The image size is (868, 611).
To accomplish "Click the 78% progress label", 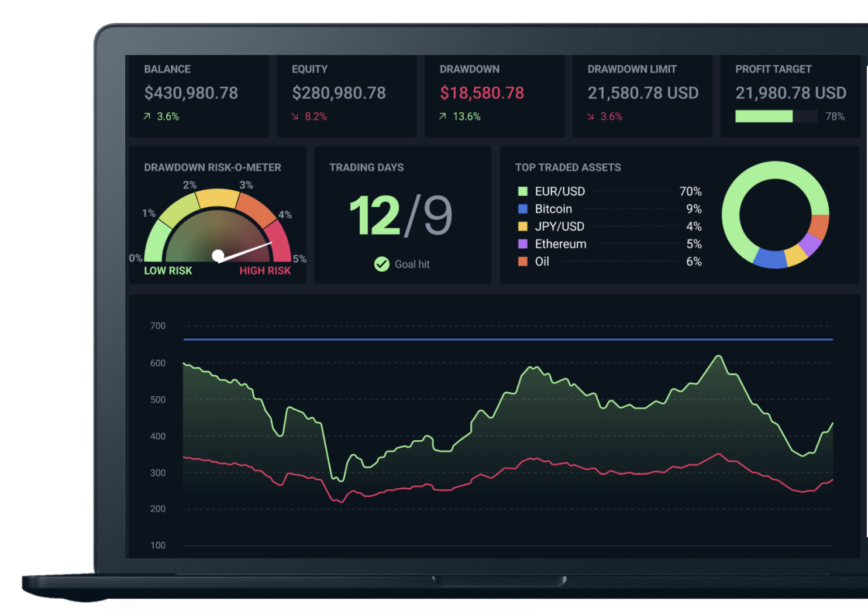I will (835, 116).
